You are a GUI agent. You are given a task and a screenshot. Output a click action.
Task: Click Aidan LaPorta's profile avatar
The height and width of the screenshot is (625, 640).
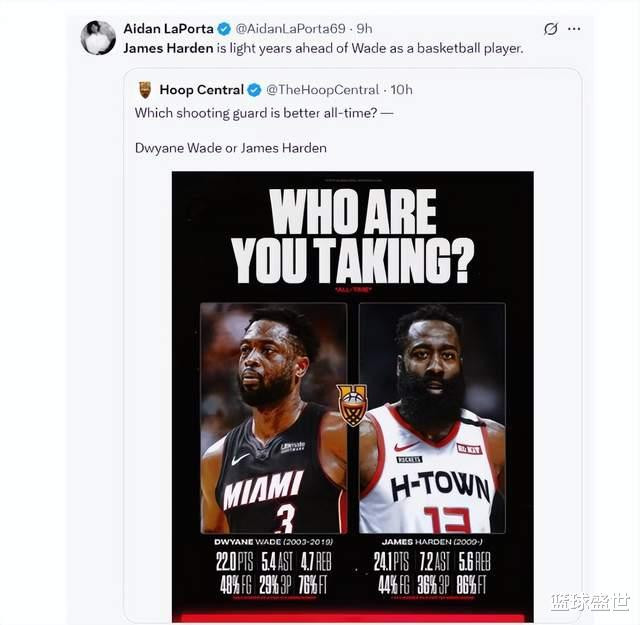tap(98, 38)
